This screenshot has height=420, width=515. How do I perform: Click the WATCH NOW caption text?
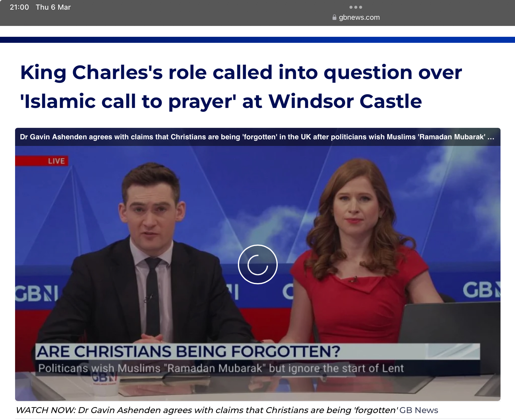pyautogui.click(x=207, y=410)
